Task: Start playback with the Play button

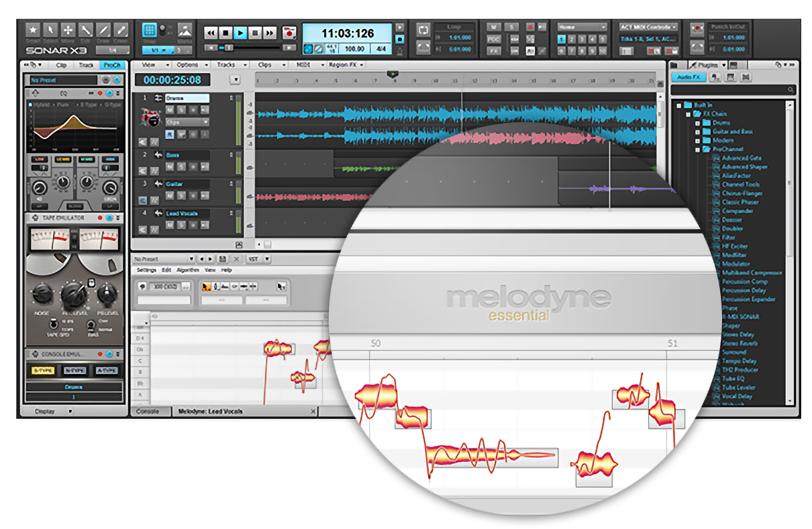Action: 240,32
